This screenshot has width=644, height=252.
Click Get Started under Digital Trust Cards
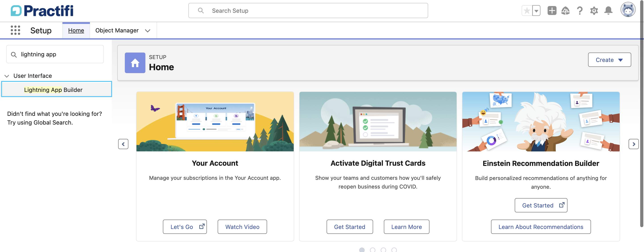point(349,227)
